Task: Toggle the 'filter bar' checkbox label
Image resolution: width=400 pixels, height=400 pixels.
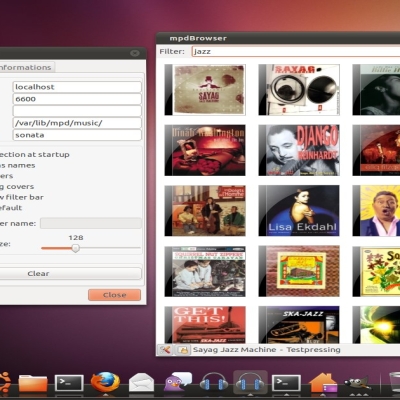Action: 22,197
